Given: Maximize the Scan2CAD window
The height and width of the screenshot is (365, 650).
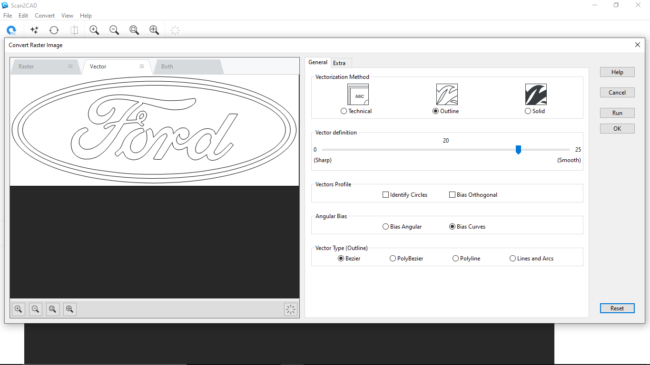Looking at the screenshot, I should 616,5.
